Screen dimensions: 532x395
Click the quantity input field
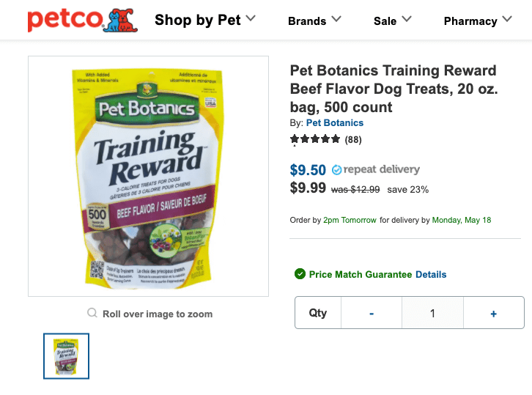click(432, 314)
